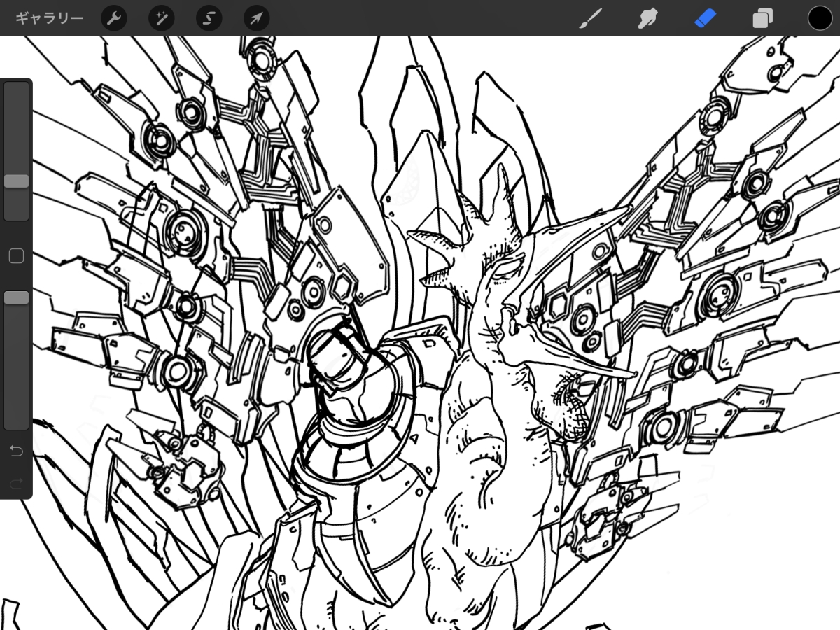Activate the Transform arrow tool
Screen dimensions: 840x630
pos(256,18)
